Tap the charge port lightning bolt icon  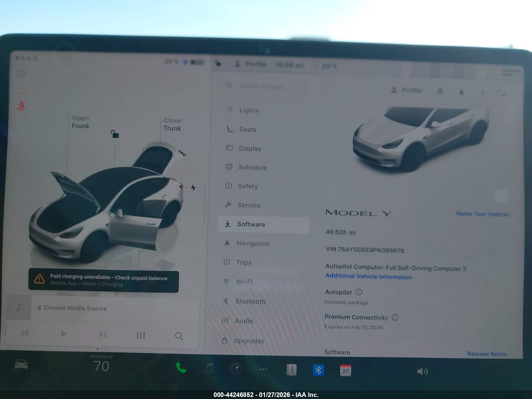click(193, 188)
